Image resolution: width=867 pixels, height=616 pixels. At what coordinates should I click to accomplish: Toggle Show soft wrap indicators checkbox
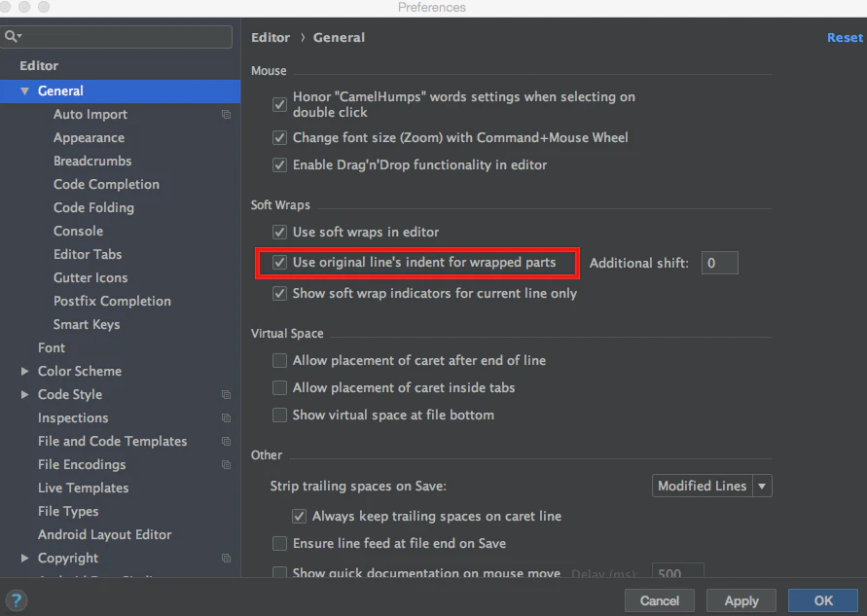pyautogui.click(x=280, y=294)
